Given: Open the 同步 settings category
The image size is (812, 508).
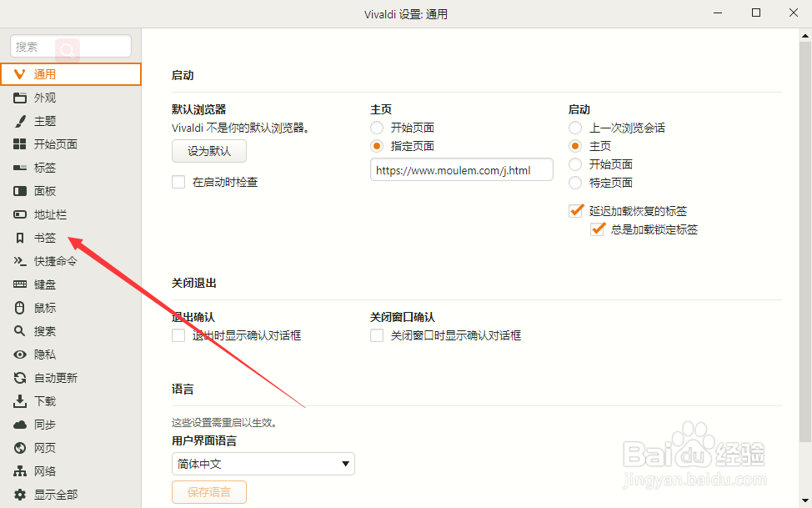Looking at the screenshot, I should click(71, 425).
